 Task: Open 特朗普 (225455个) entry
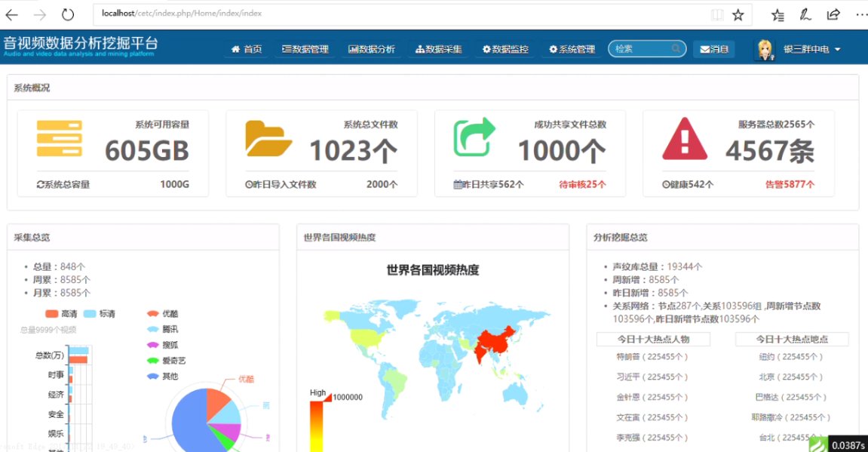[652, 357]
